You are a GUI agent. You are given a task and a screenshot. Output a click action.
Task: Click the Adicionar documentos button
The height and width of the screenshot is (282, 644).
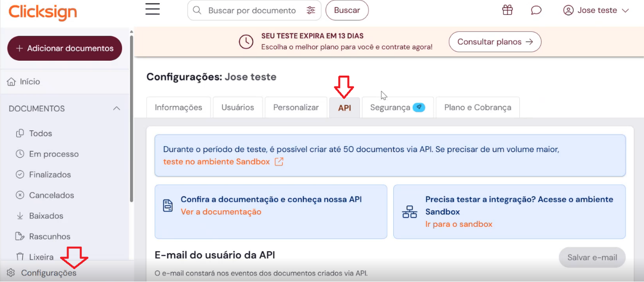65,48
